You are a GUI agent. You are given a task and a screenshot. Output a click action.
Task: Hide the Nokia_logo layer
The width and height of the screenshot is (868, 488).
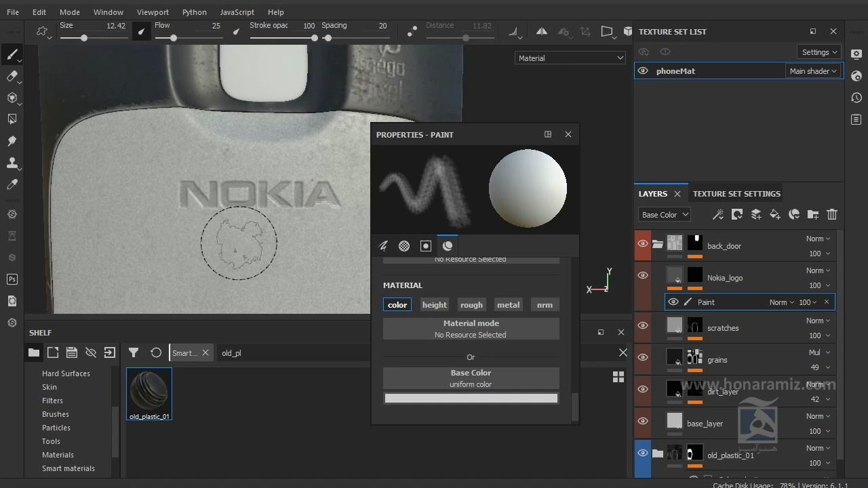643,275
